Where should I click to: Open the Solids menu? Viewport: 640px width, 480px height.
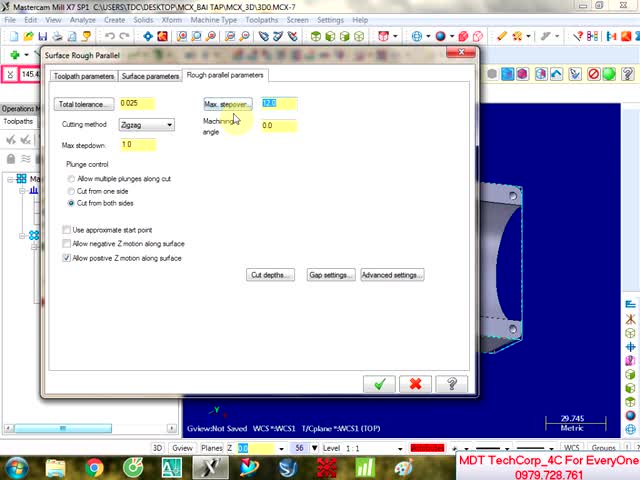[143, 20]
